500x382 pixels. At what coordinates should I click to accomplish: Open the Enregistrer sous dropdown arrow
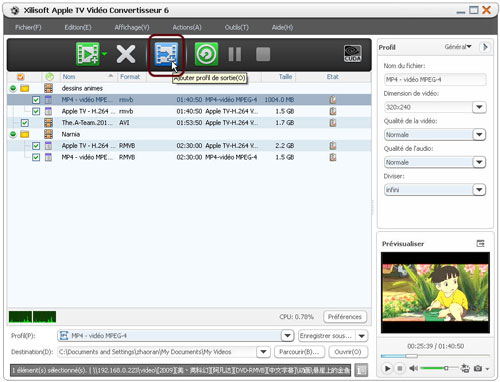click(362, 336)
